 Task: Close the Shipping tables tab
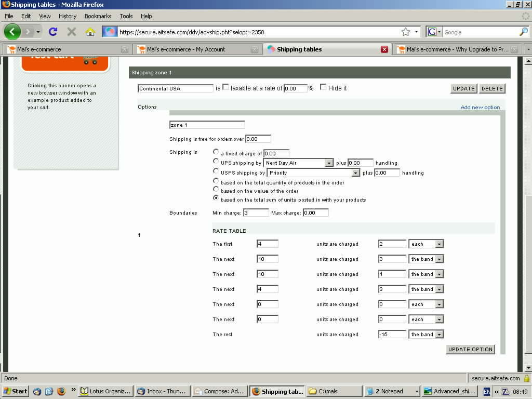(x=384, y=49)
